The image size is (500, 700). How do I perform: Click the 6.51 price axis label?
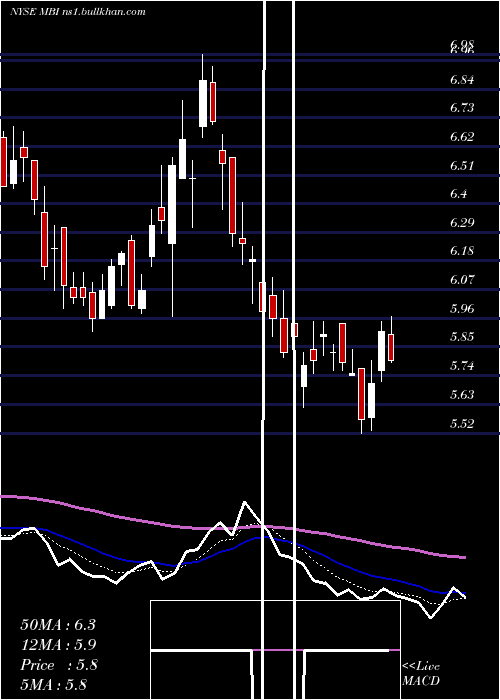pos(462,166)
